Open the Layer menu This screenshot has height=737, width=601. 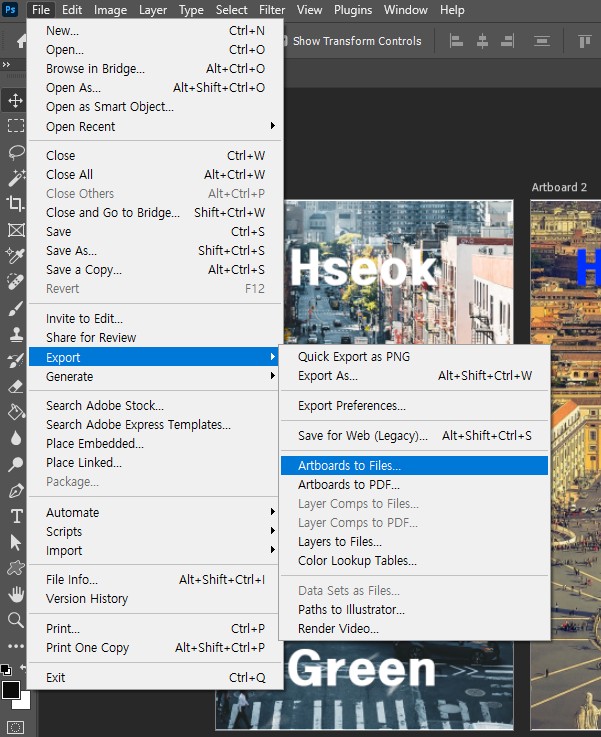[x=153, y=10]
